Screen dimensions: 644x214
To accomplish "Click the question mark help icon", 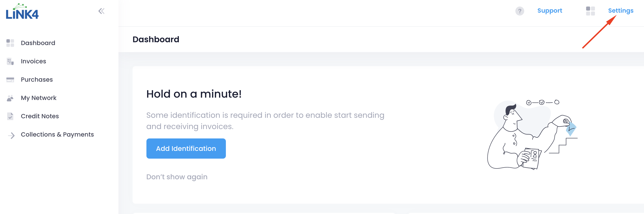I will [x=519, y=11].
